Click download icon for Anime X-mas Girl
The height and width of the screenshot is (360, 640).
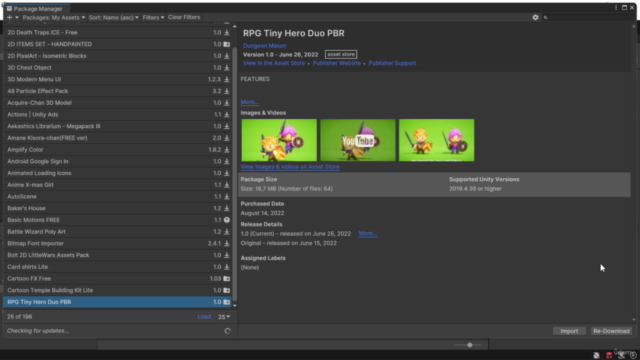[x=227, y=185]
